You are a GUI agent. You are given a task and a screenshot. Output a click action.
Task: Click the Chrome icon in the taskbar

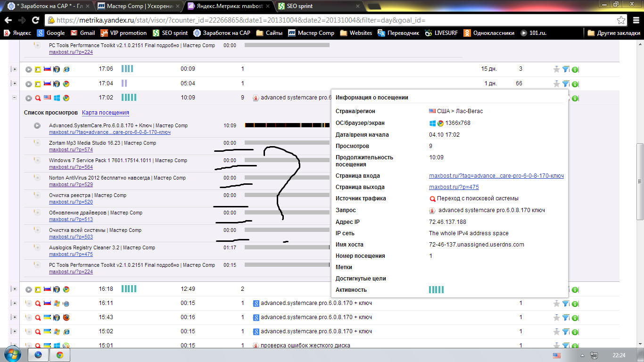[x=60, y=355]
